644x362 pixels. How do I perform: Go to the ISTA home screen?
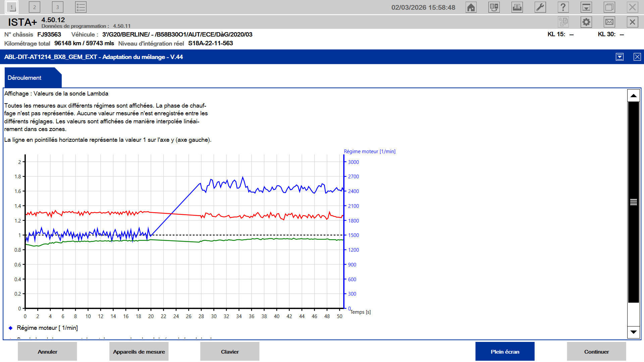coord(471,7)
